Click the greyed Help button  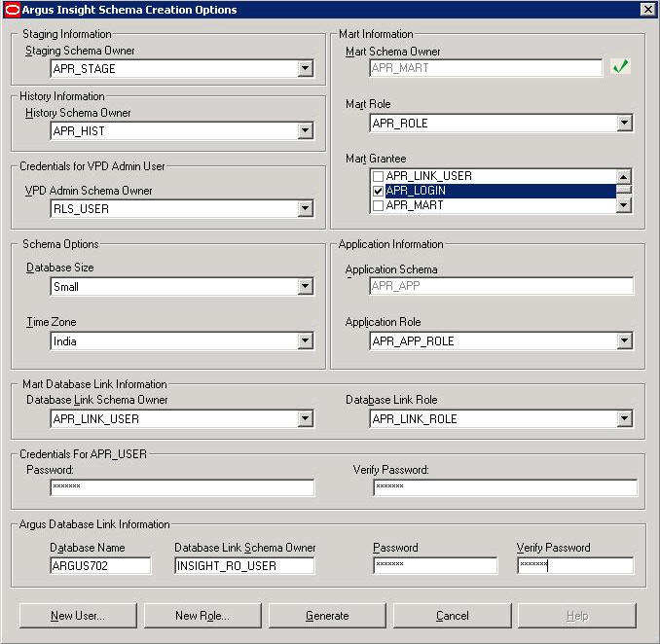(x=576, y=616)
